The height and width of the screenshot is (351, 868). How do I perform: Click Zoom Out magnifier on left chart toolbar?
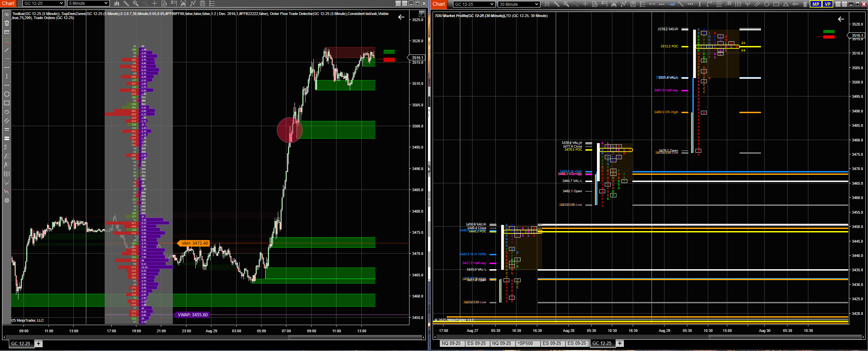[x=145, y=3]
